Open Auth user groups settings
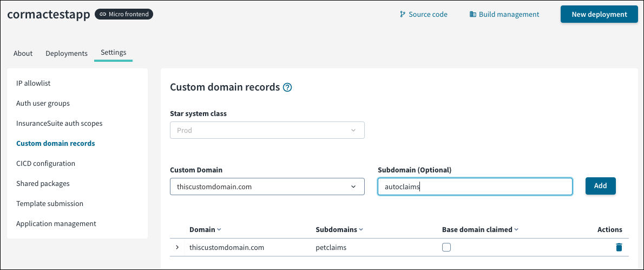The height and width of the screenshot is (270, 644). click(43, 104)
